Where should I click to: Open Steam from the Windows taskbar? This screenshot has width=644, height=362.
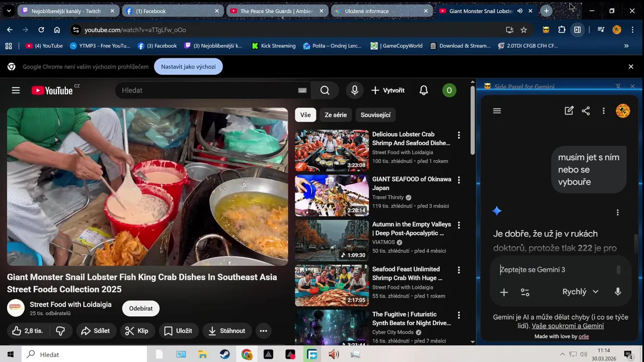pos(224,354)
